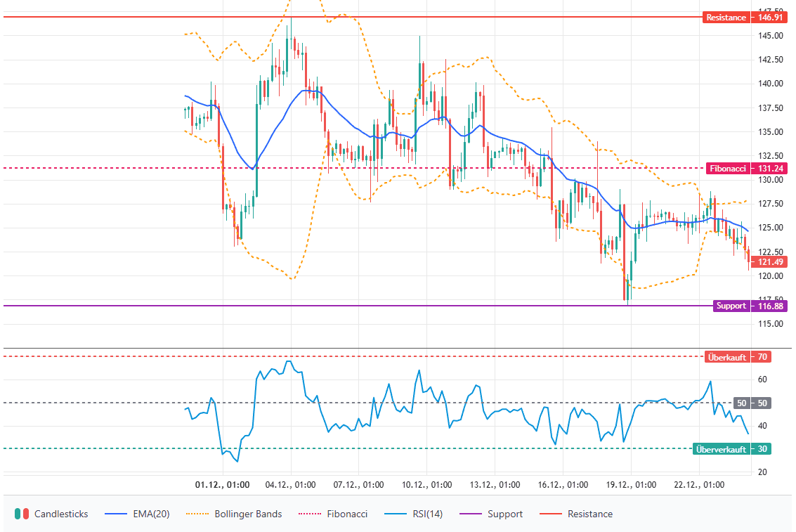Click the Überkauft 70 level label
Image resolution: width=796 pixels, height=532 pixels.
coord(726,356)
